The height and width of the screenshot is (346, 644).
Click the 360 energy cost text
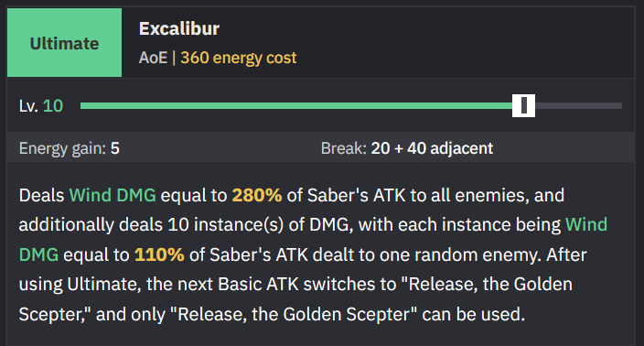coord(238,58)
